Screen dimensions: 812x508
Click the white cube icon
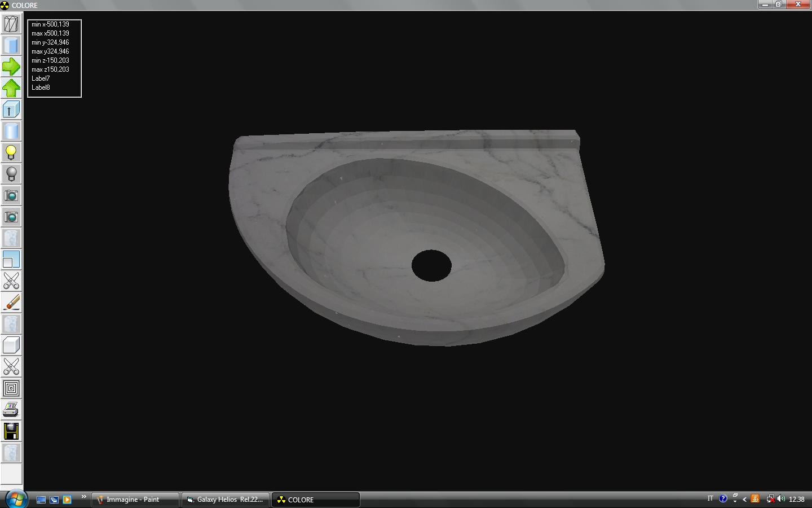coord(11,345)
